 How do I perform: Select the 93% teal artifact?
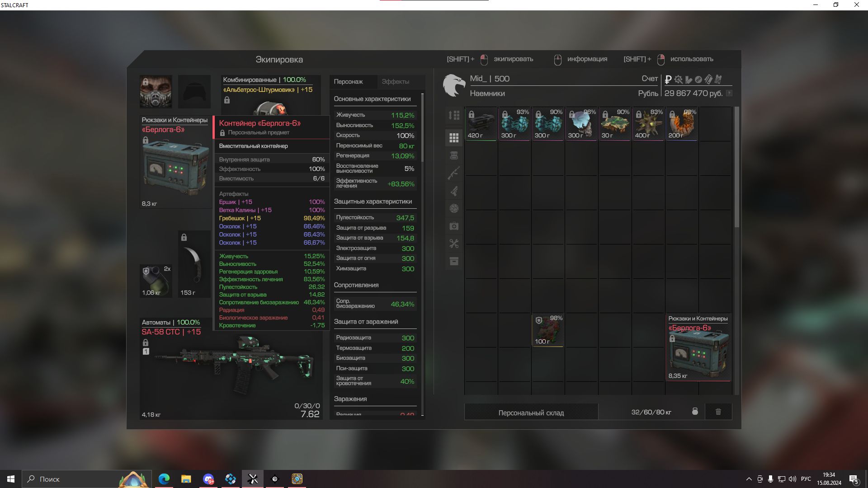515,124
